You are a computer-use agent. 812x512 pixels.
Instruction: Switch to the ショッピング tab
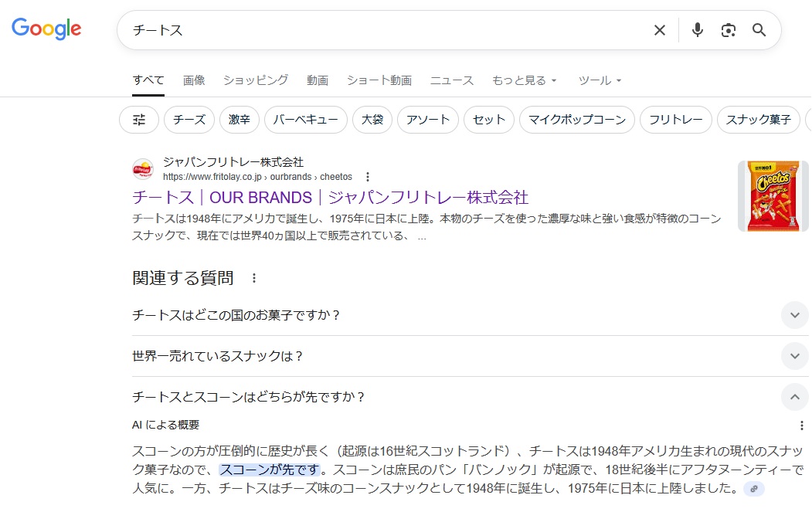(x=256, y=80)
